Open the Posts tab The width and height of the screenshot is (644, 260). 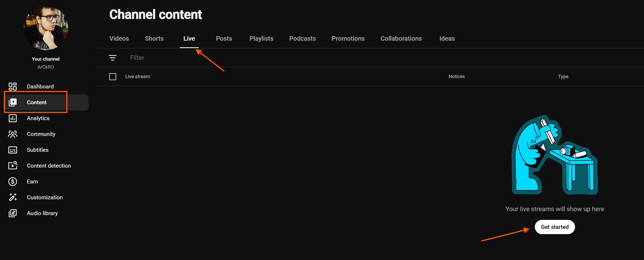tap(224, 39)
